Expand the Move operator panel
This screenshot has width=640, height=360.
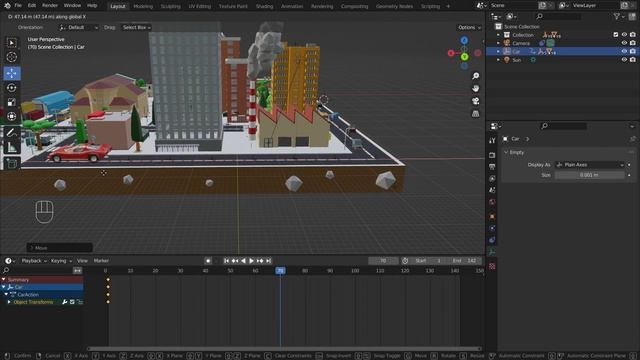[60, 248]
